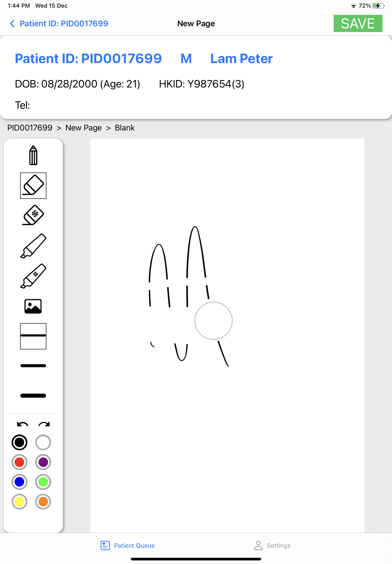Go back to Patient ID: PID0017699

[59, 24]
